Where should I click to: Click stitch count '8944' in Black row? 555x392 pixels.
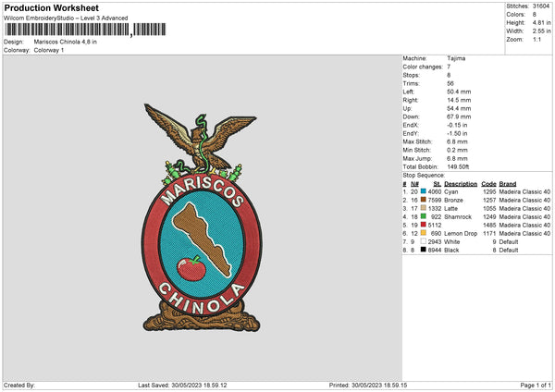point(435,251)
